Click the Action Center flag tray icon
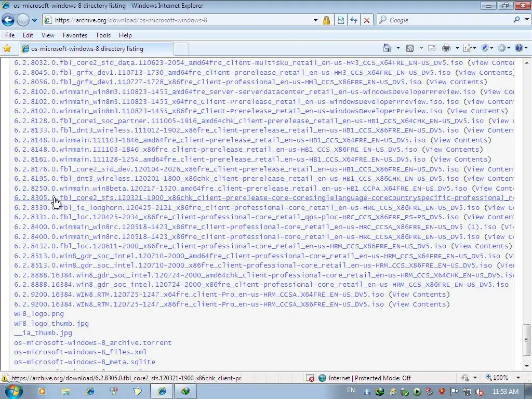The width and height of the screenshot is (532, 399). (454, 392)
